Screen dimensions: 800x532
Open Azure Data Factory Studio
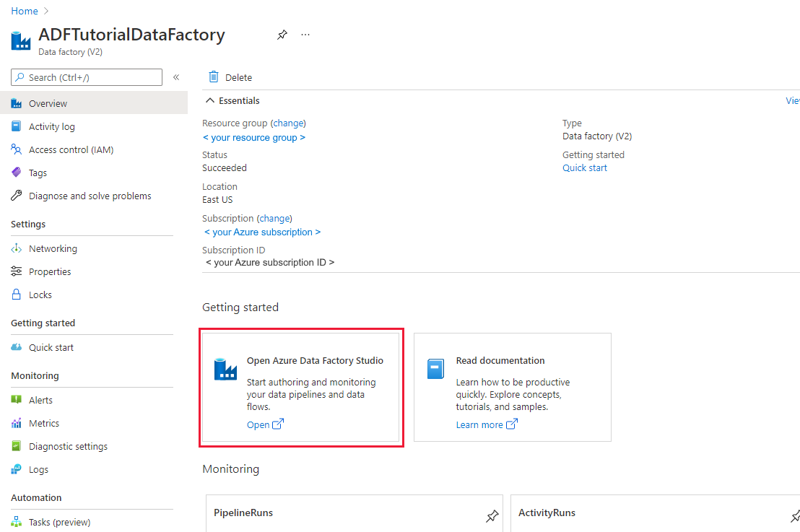tap(258, 424)
